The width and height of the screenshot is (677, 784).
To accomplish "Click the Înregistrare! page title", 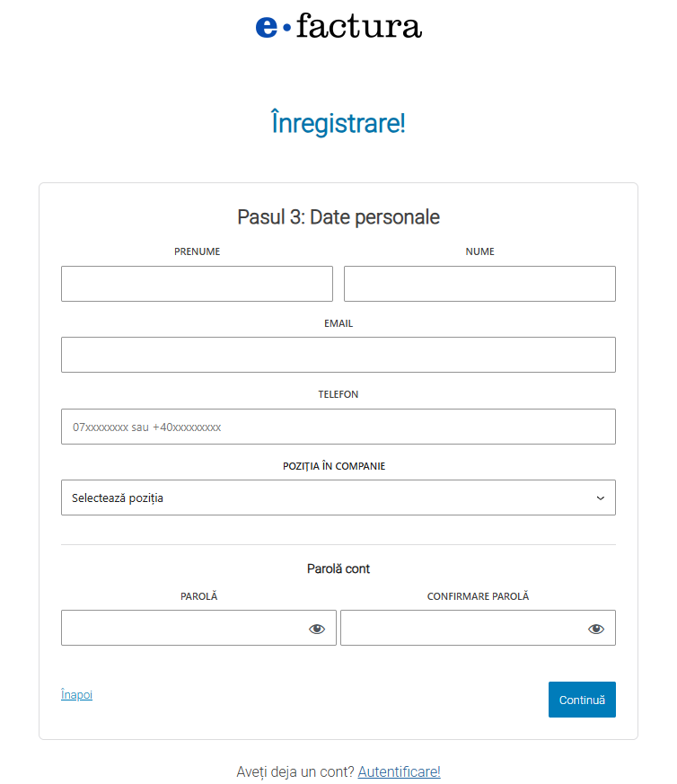I will pyautogui.click(x=338, y=123).
